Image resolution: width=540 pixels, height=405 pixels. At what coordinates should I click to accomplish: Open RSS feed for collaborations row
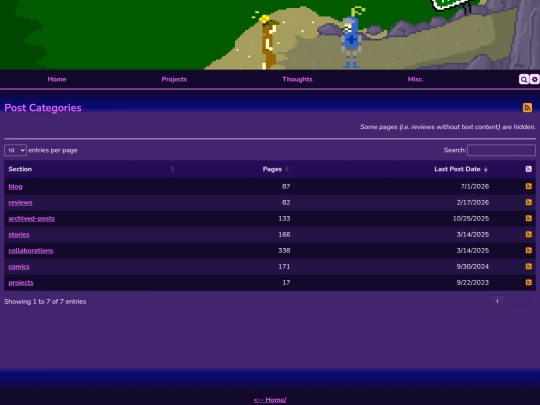tap(529, 250)
